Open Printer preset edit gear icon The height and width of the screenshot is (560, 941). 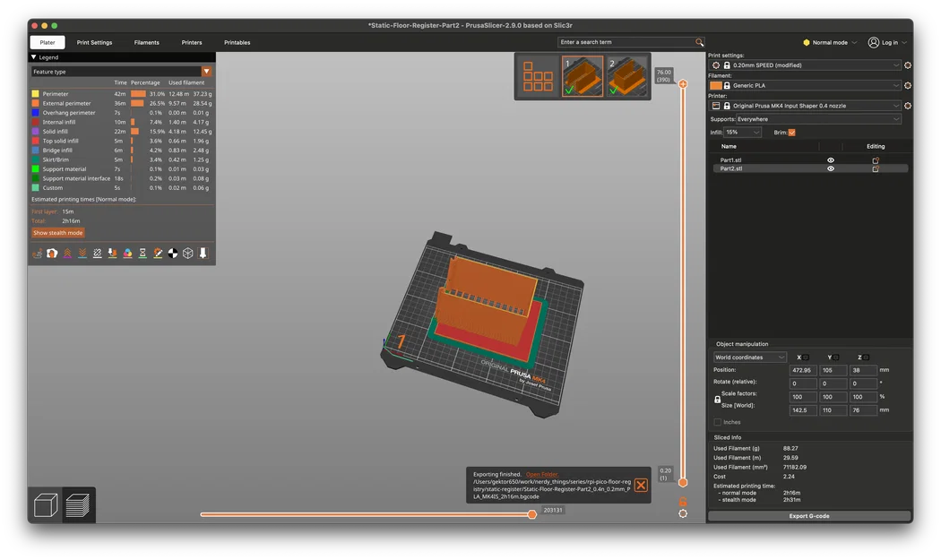pos(907,106)
